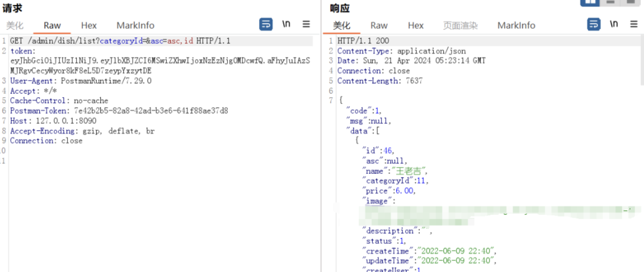Open request MarkInfo tab

[x=135, y=25]
